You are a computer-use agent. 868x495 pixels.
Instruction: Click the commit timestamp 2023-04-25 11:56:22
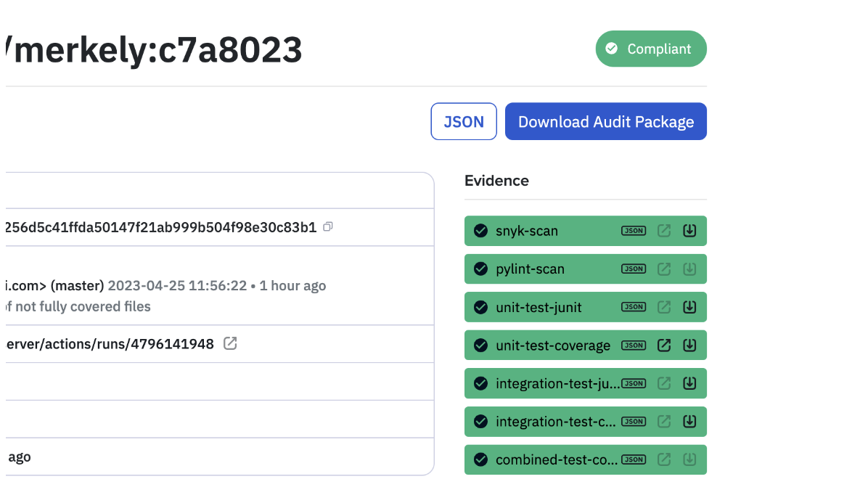[x=177, y=286]
